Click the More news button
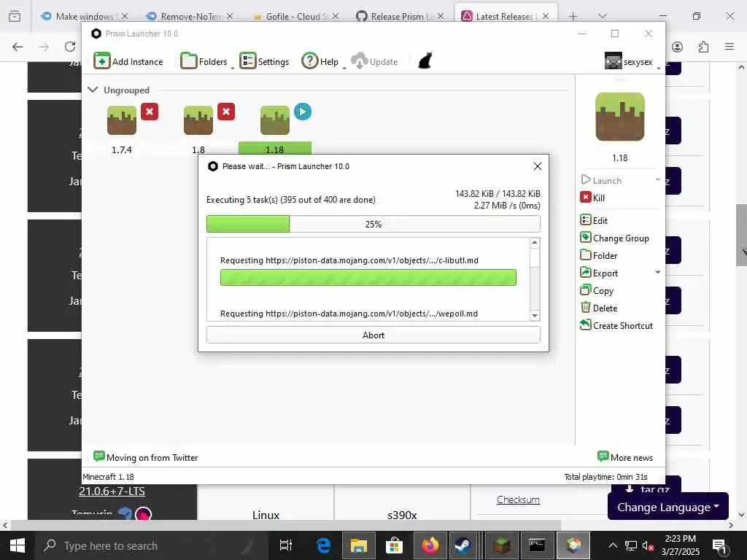This screenshot has width=747, height=560. [625, 457]
